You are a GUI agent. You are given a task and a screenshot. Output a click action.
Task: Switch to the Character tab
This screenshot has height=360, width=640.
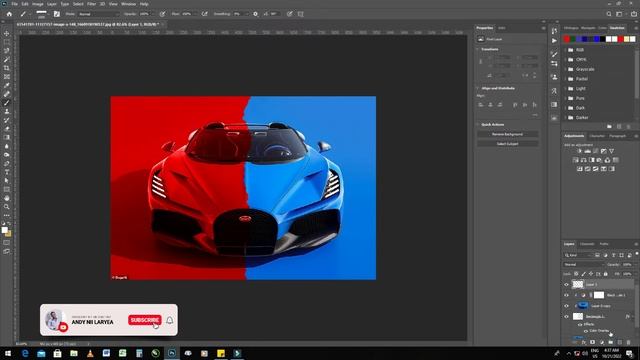click(x=597, y=136)
